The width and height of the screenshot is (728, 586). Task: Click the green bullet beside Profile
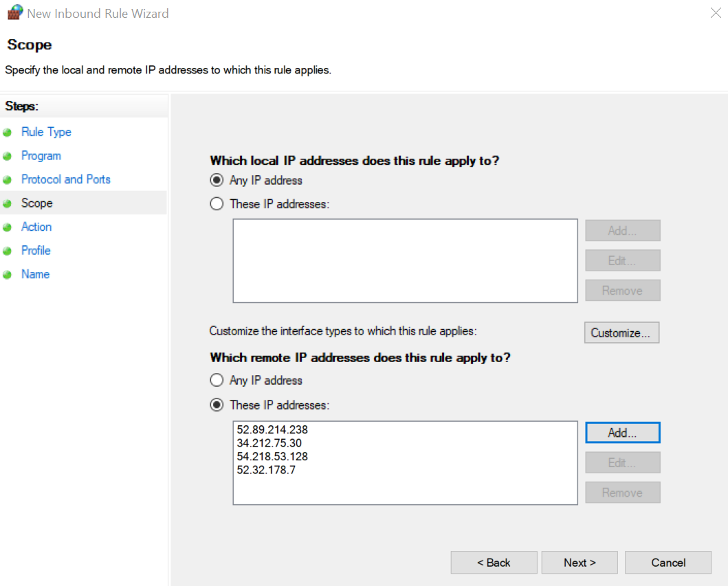(7, 251)
